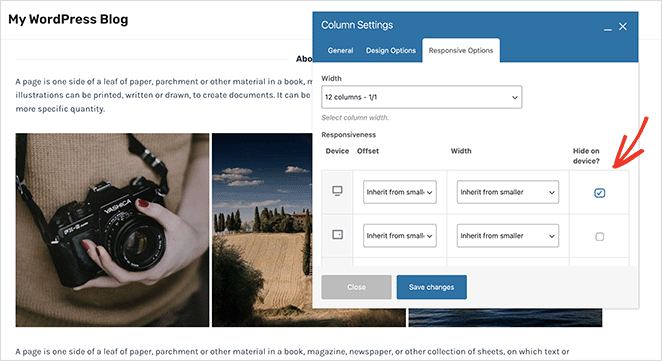Open the Width 12 columns dropdown
This screenshot has height=361, width=662.
421,97
